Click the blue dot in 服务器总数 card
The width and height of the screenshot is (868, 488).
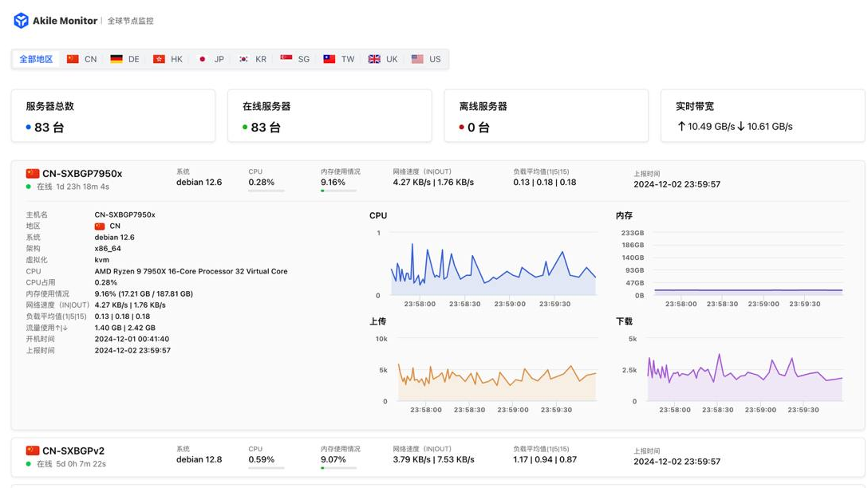28,128
